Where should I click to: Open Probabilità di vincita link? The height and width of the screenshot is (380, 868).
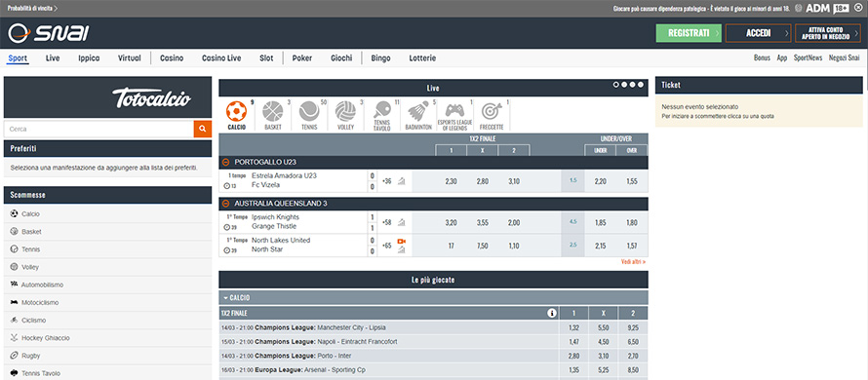coord(32,9)
